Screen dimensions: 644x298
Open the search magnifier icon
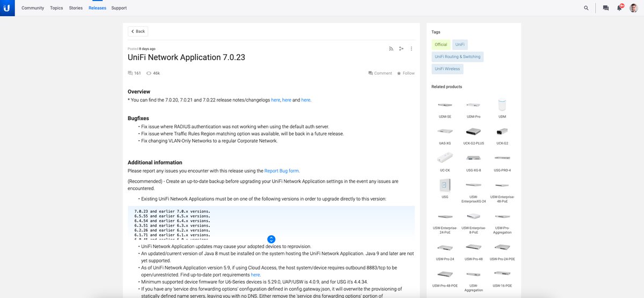coord(586,8)
